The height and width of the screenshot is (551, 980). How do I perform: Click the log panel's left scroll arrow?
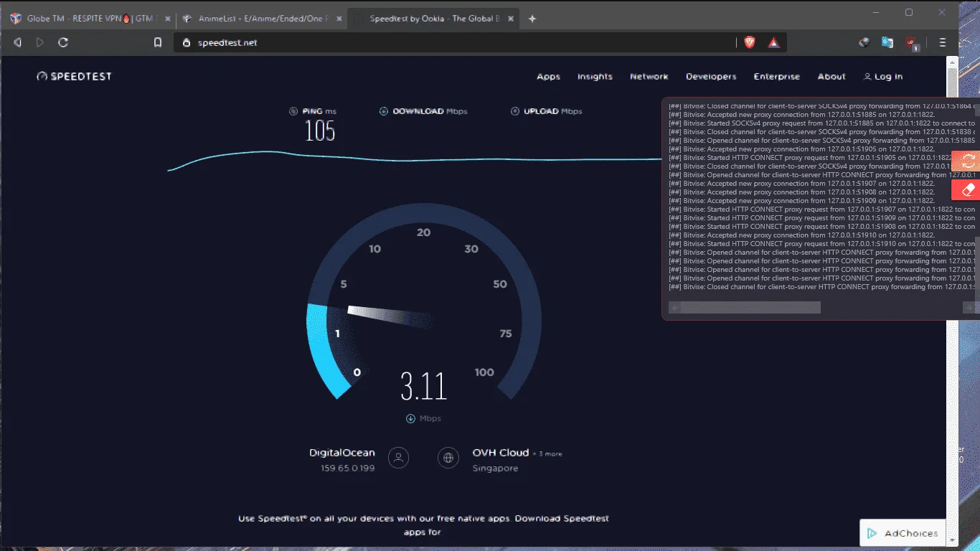[x=674, y=308]
